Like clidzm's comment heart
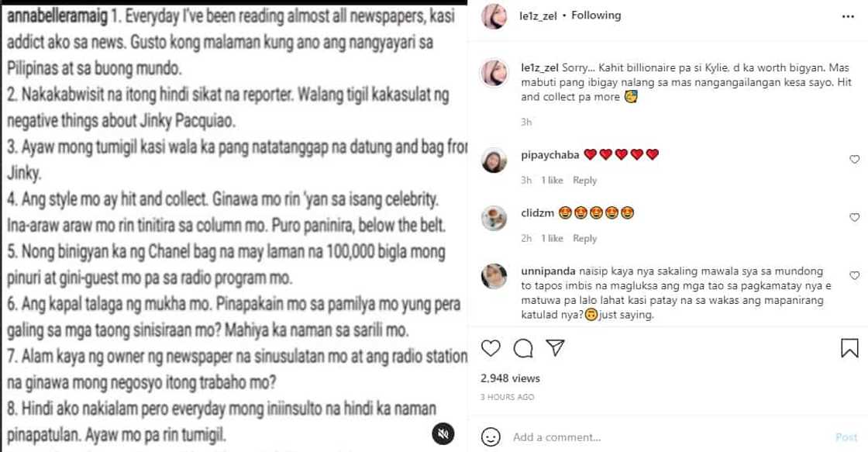 [x=854, y=218]
